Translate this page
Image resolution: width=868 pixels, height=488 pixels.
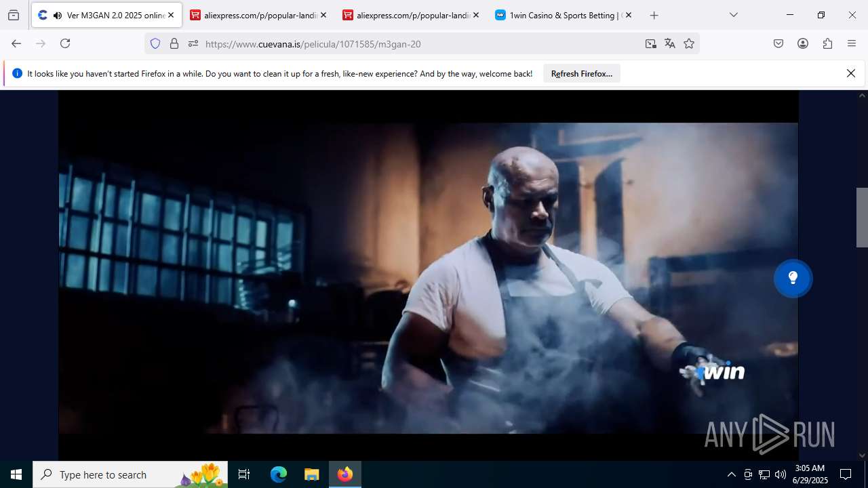pos(670,43)
